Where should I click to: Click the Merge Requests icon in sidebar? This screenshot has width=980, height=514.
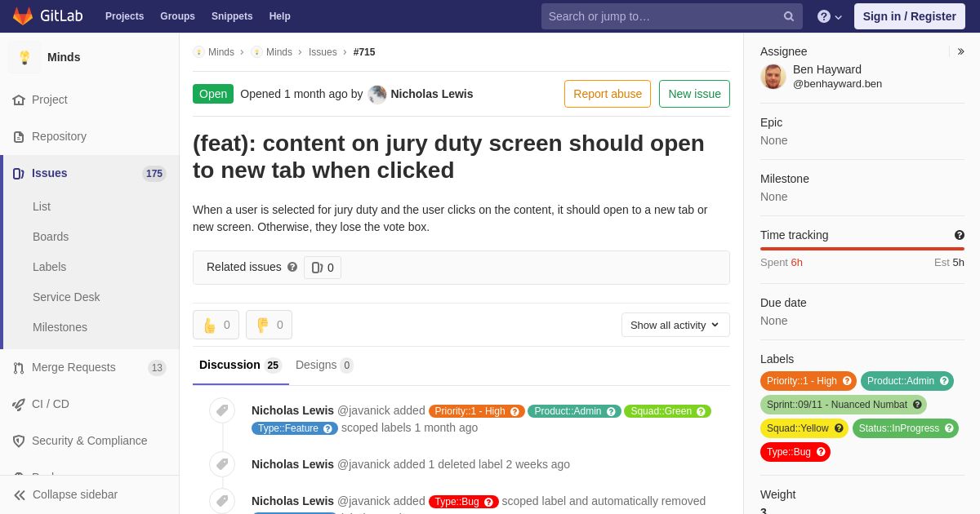coord(19,367)
